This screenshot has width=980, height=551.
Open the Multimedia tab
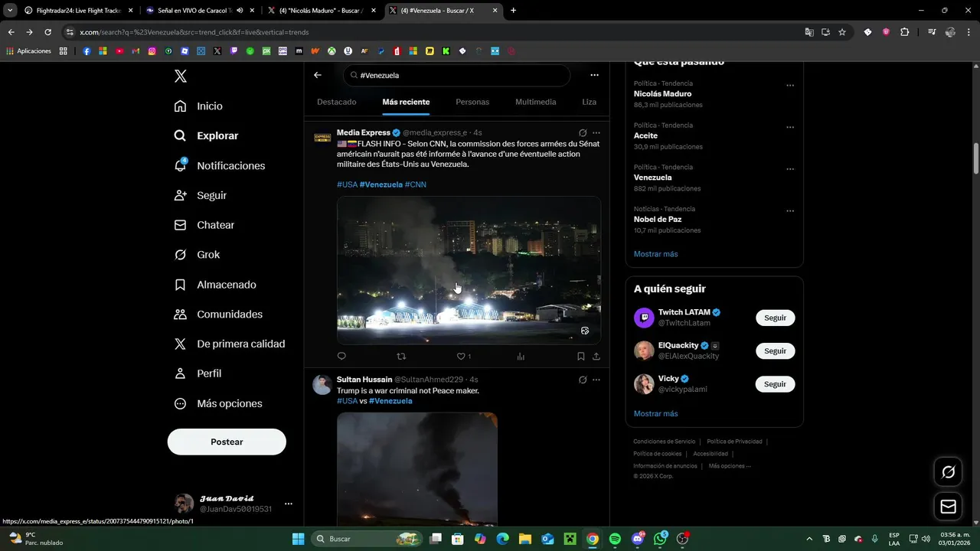click(536, 102)
